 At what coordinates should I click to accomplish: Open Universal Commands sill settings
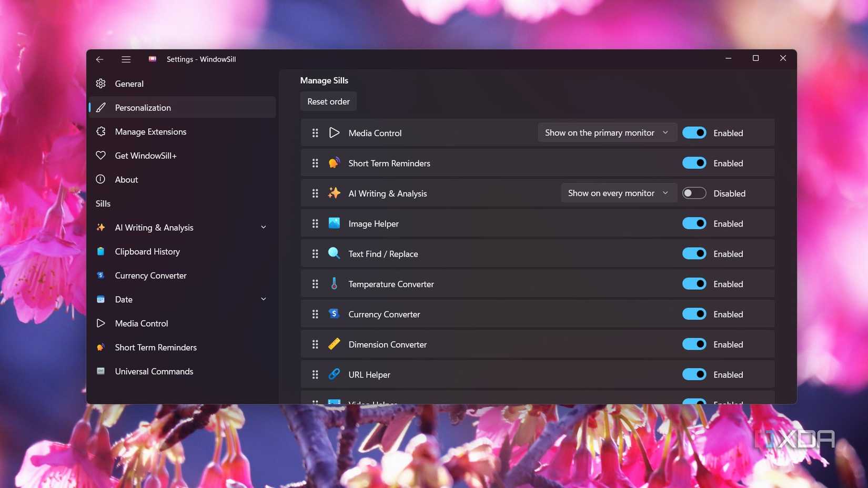182,371
